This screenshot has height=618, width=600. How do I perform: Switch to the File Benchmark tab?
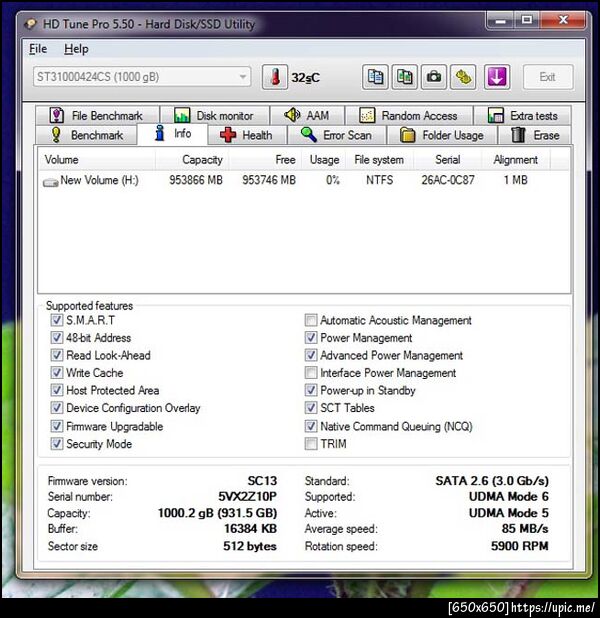point(97,115)
